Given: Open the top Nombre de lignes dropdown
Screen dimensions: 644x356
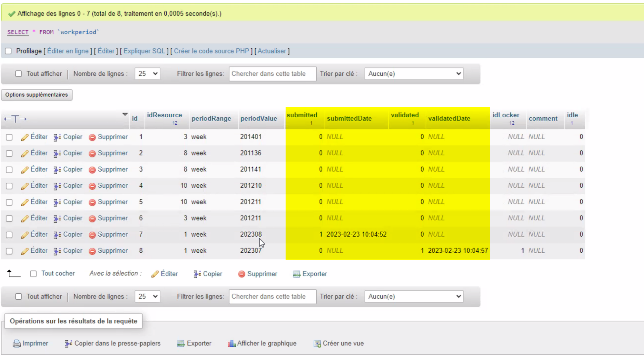Looking at the screenshot, I should [x=147, y=74].
